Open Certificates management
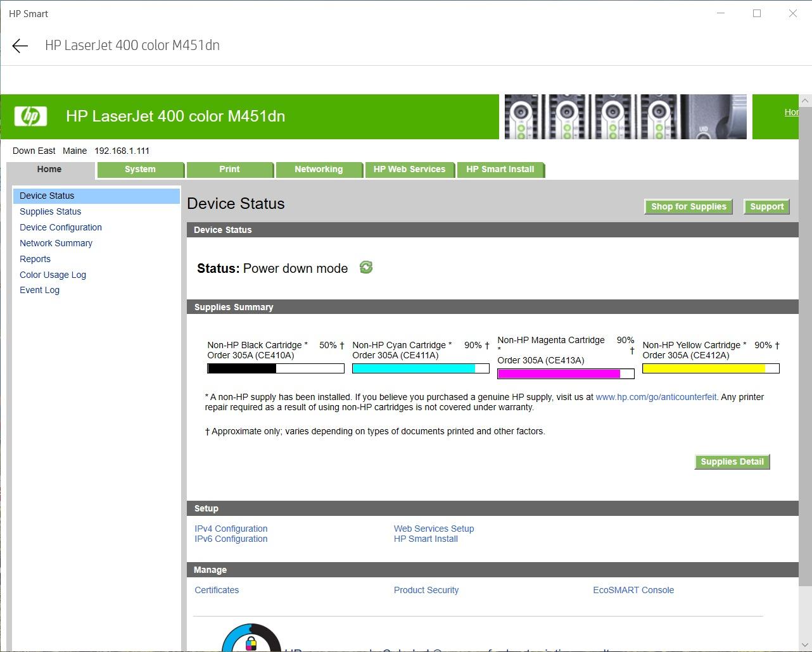 [217, 590]
